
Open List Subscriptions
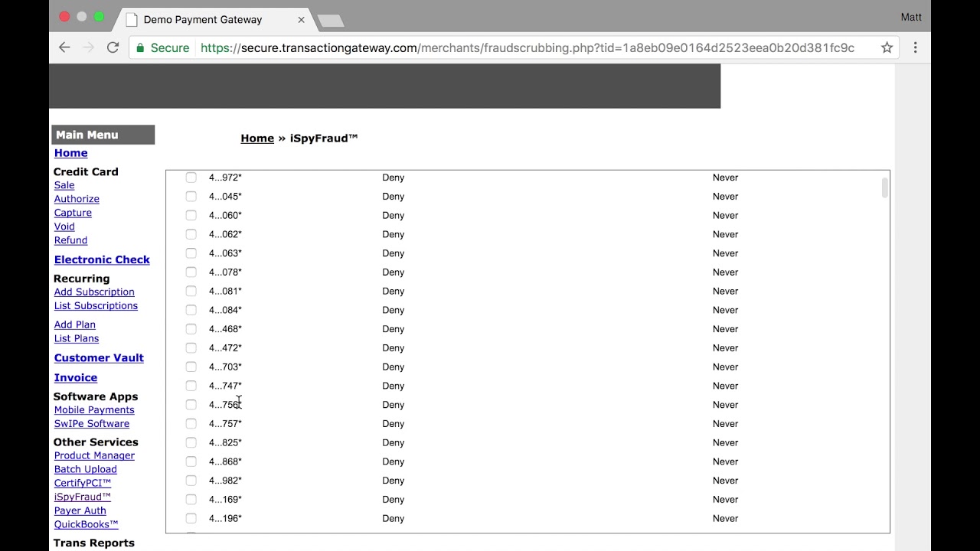[x=96, y=306]
